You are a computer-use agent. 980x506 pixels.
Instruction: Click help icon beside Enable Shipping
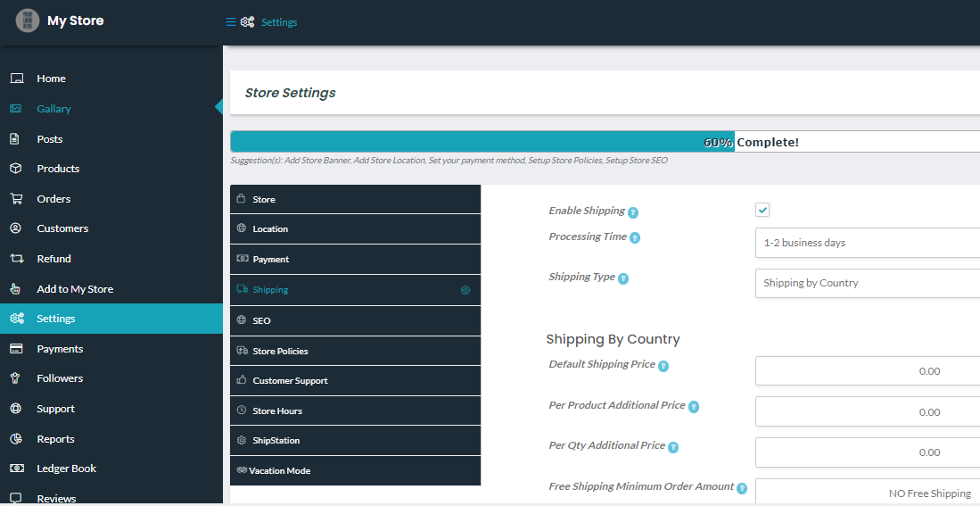point(633,212)
